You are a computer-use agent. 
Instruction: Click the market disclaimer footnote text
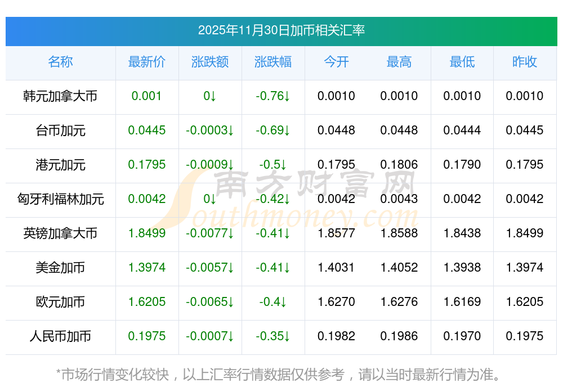point(279,374)
